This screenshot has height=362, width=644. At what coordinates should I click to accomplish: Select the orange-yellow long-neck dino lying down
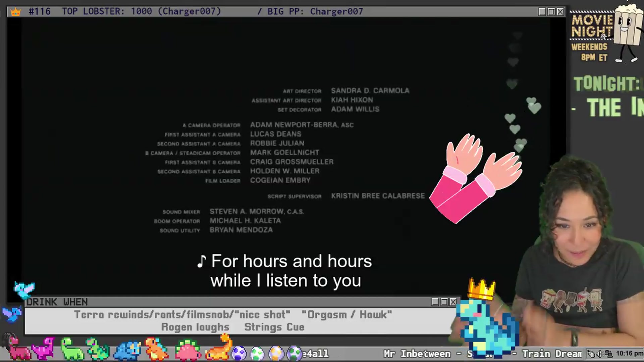[x=219, y=348]
